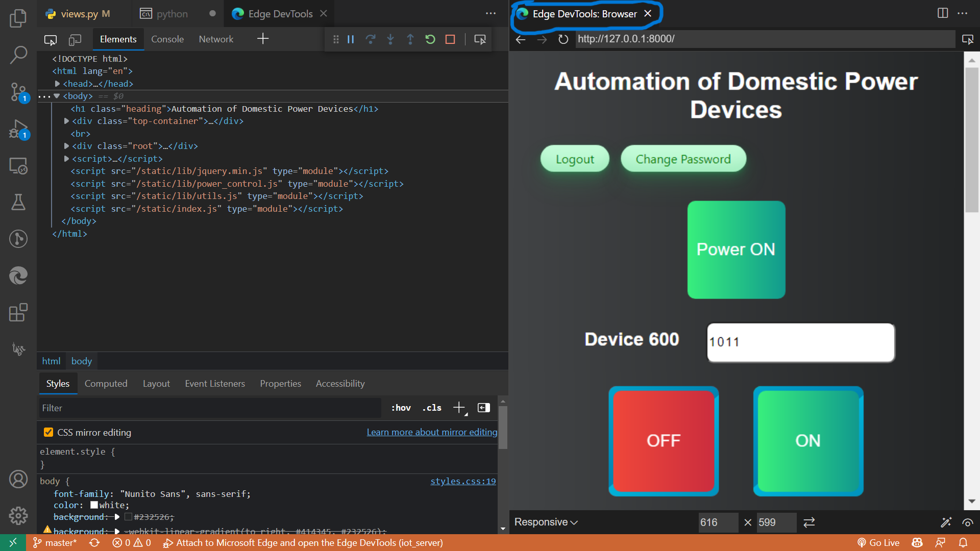Toggle the :hov element state button

click(401, 408)
